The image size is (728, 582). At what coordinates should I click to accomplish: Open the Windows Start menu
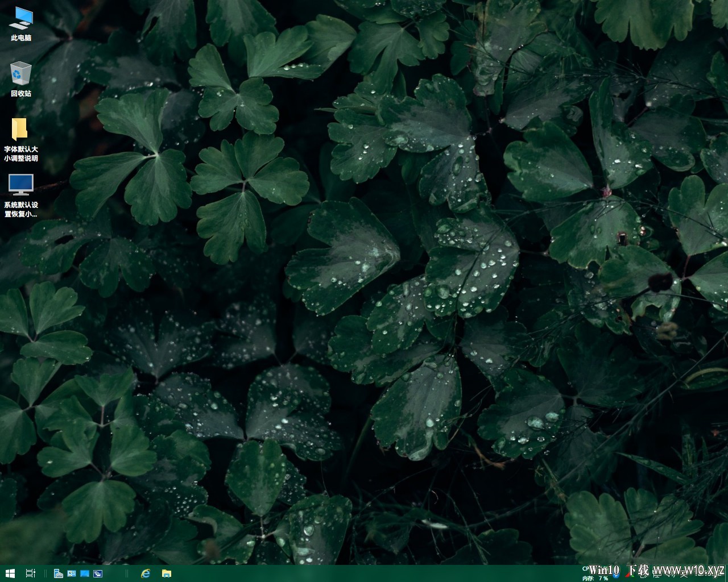click(x=10, y=573)
